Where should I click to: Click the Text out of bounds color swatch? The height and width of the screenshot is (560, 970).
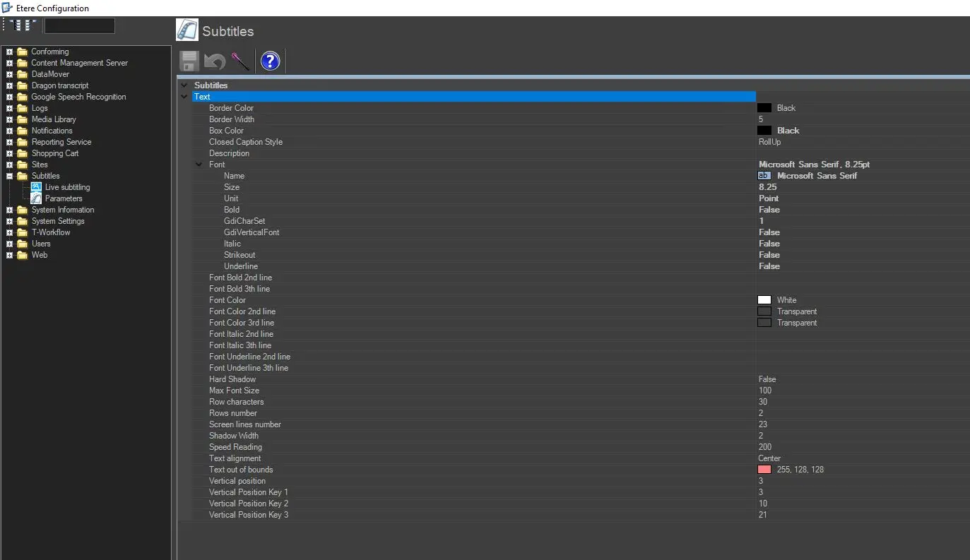point(764,470)
